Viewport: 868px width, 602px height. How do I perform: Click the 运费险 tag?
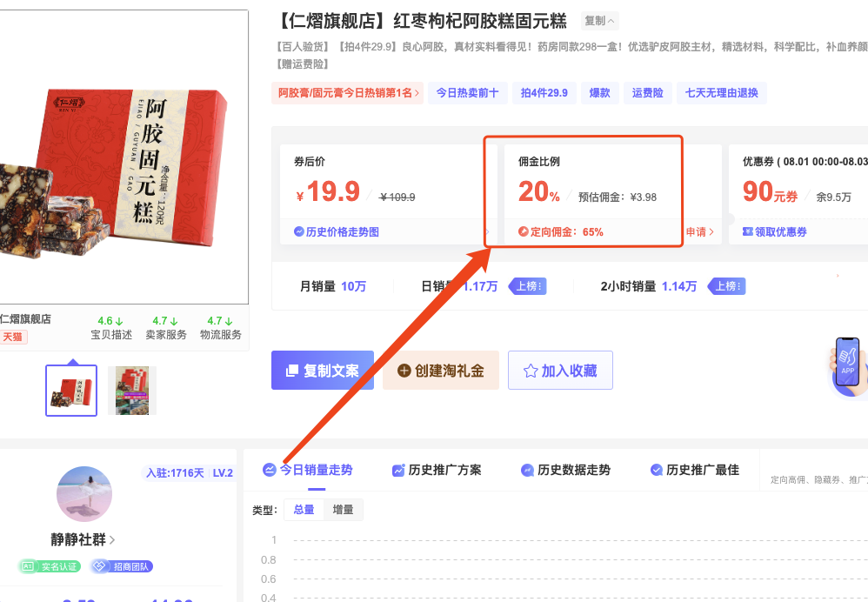point(647,93)
